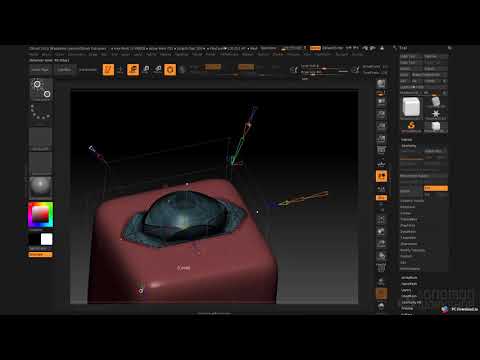480x360 pixels.
Task: Expand the ZRemesher subsection
Action: pos(408,244)
